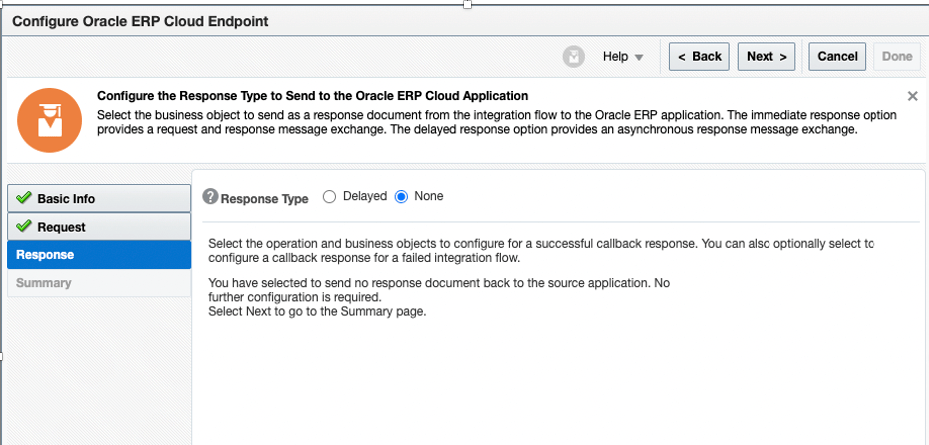The width and height of the screenshot is (929, 445).
Task: Dismiss the information banner with the X
Action: pos(912,96)
